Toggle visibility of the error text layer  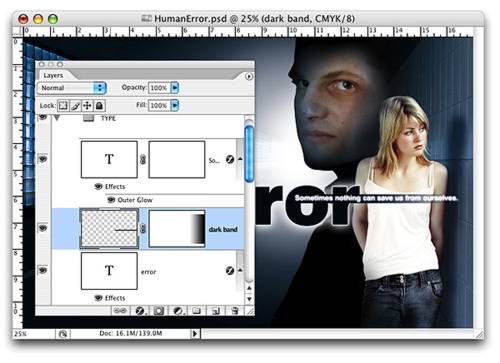click(43, 270)
